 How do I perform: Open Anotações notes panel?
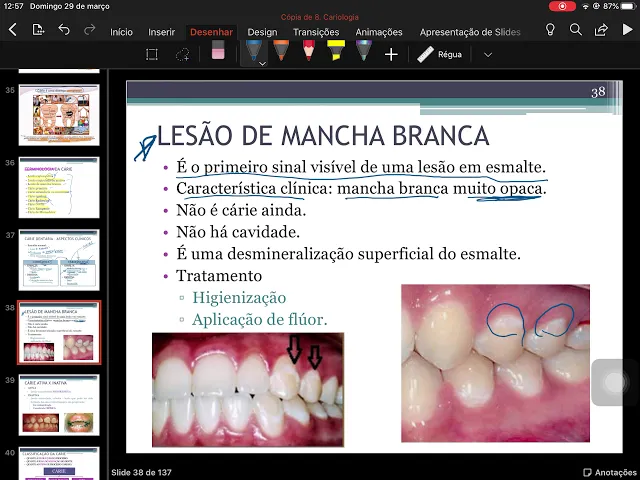610,472
